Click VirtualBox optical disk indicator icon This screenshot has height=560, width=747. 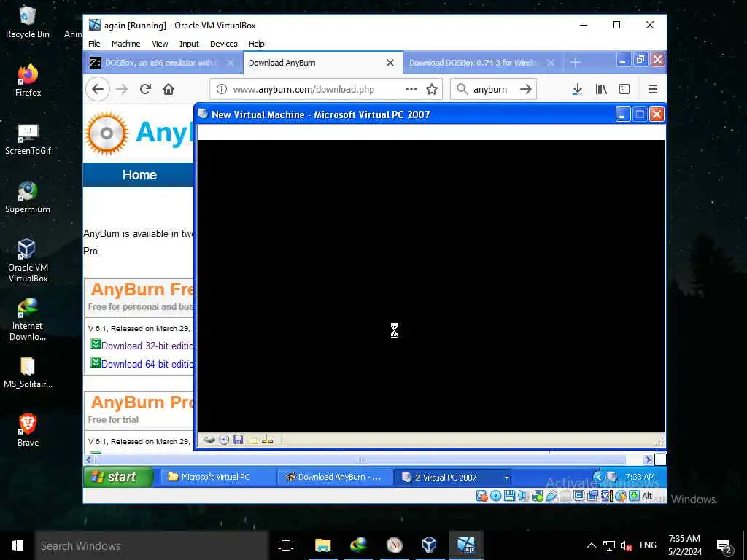[x=495, y=496]
